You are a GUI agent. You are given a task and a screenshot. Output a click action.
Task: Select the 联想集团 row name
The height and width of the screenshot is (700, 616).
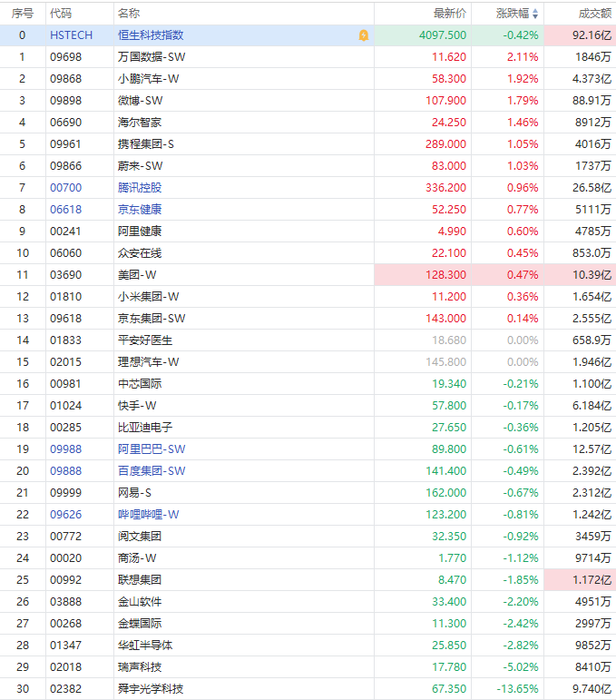[140, 580]
